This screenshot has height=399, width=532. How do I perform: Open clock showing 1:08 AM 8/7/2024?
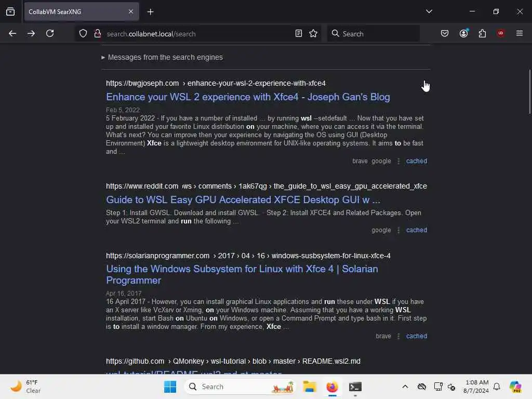(476, 387)
